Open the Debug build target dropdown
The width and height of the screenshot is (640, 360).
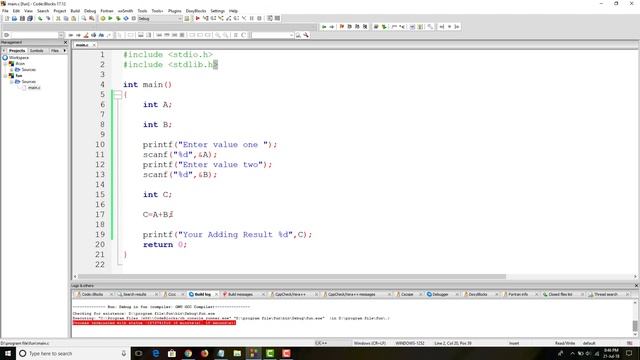point(160,19)
